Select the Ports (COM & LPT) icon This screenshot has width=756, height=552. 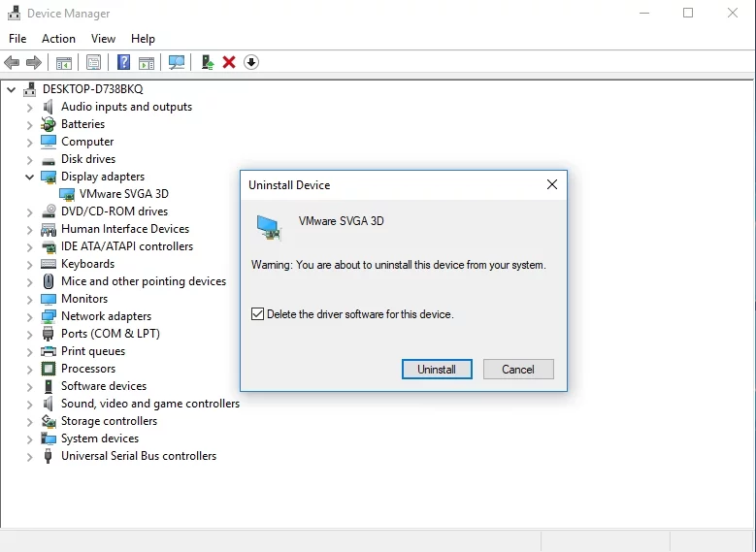pos(48,334)
